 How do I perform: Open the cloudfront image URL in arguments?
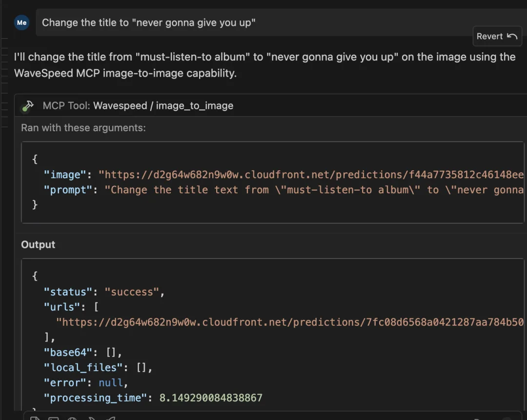point(311,175)
